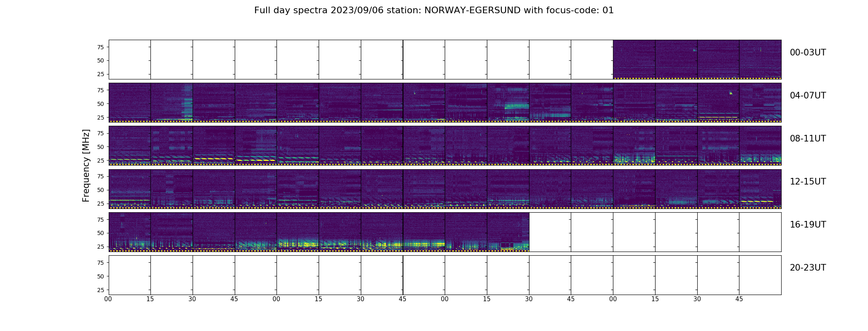Click the 50 frequency tick of 16-19UT row
Image resolution: width=868 pixels, height=331 pixels.
100,233
